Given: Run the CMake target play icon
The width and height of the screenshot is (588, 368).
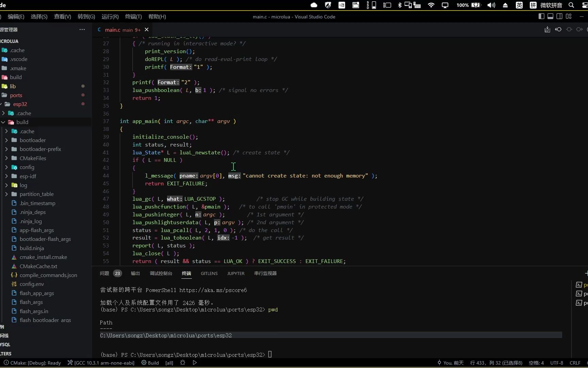Looking at the screenshot, I should pos(195,363).
